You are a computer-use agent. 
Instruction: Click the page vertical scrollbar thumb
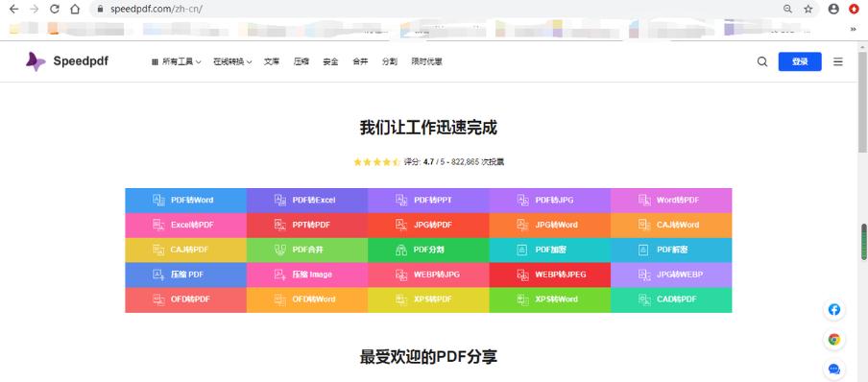(862, 103)
